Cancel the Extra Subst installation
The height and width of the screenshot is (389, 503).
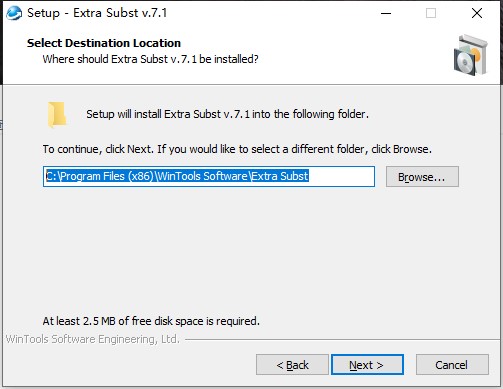pyautogui.click(x=452, y=365)
